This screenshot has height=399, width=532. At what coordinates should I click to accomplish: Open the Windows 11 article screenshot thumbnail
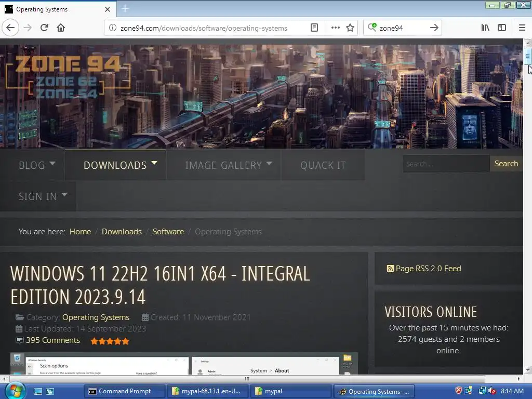pyautogui.click(x=184, y=363)
